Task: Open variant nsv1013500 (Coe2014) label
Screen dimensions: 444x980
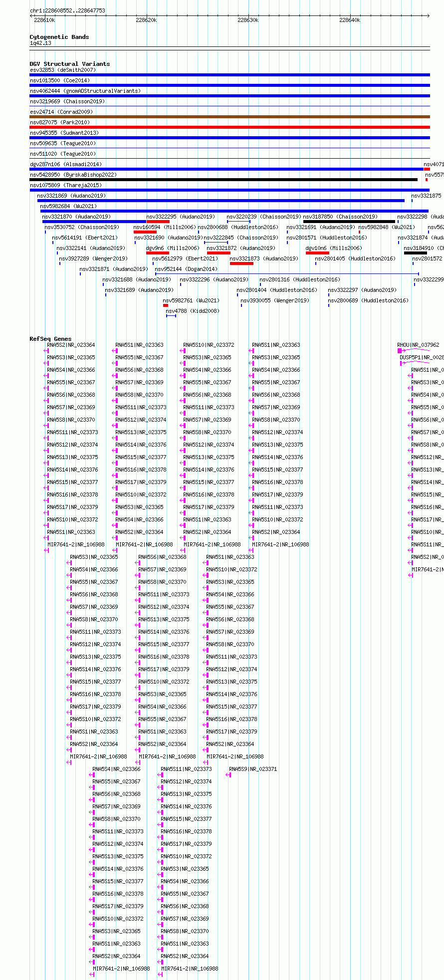Action: click(x=60, y=80)
